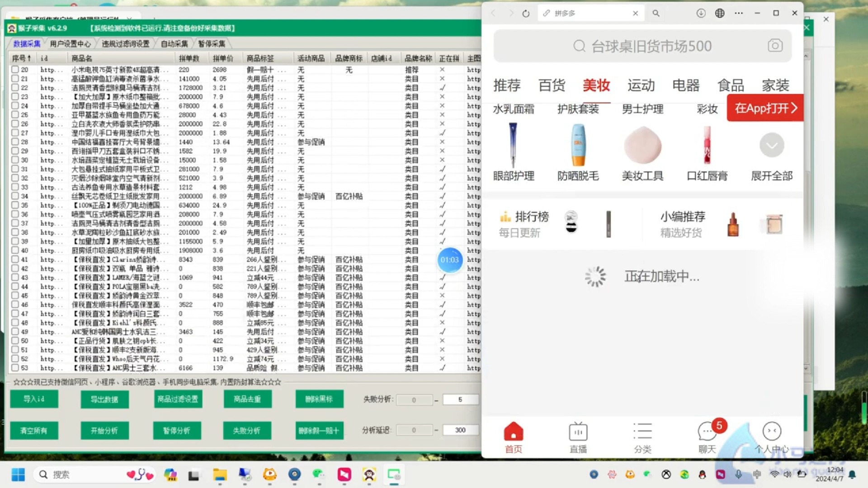Open the three-dot more menu in browser
This screenshot has height=488, width=868.
[x=739, y=13]
